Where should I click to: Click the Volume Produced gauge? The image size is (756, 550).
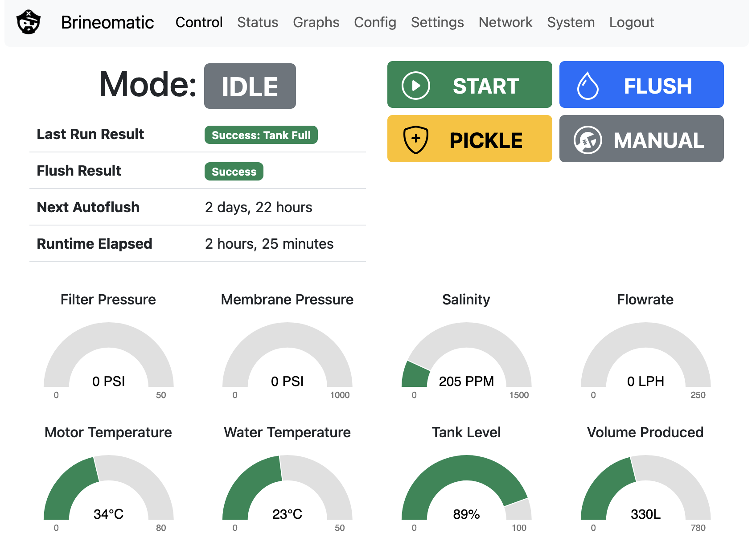645,490
